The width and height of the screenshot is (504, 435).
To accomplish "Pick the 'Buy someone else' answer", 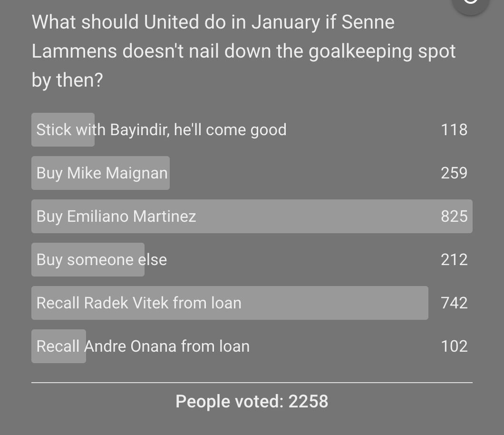I will [x=101, y=259].
